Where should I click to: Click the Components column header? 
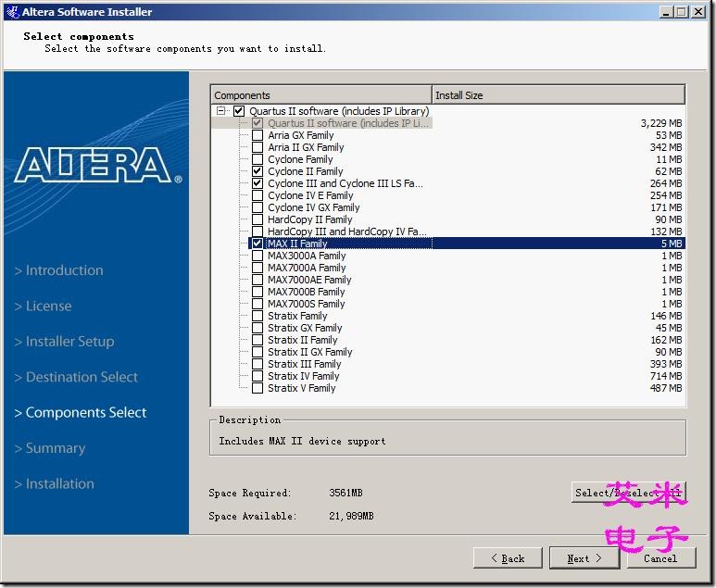(321, 95)
